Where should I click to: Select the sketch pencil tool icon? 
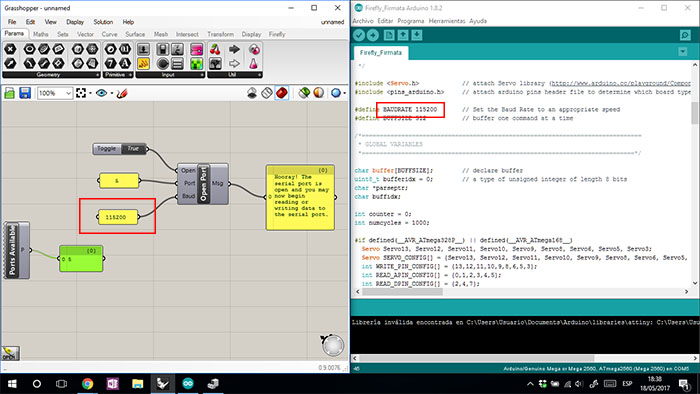(121, 93)
